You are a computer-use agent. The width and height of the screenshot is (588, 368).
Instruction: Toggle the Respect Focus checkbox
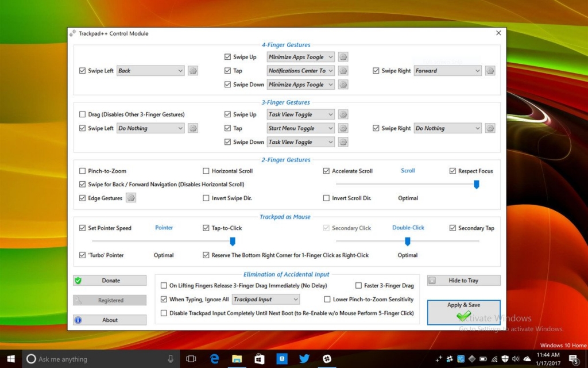pos(452,171)
